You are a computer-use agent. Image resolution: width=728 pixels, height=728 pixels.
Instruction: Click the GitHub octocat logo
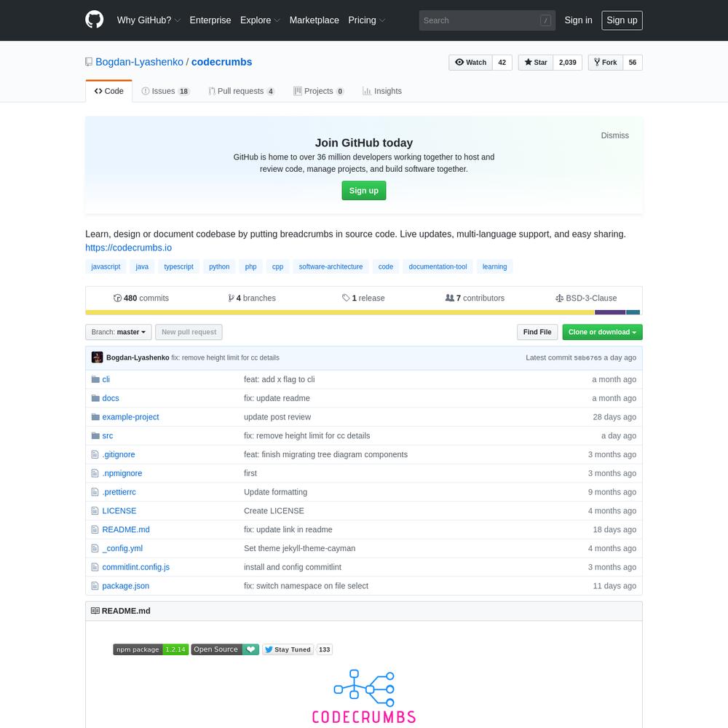coord(94,20)
